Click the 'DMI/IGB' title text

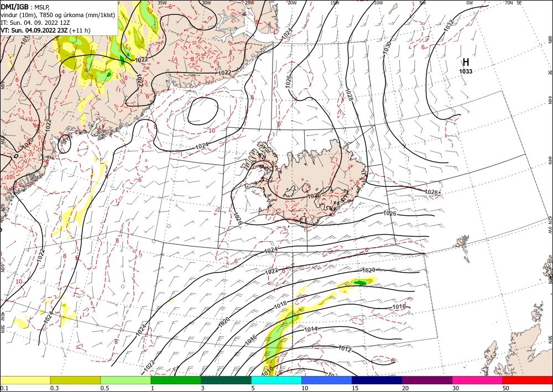15,6
